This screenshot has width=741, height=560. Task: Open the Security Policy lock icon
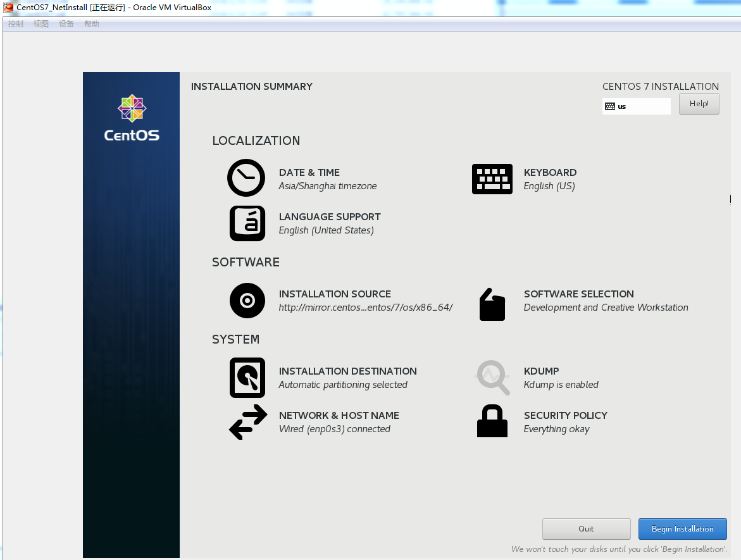492,421
